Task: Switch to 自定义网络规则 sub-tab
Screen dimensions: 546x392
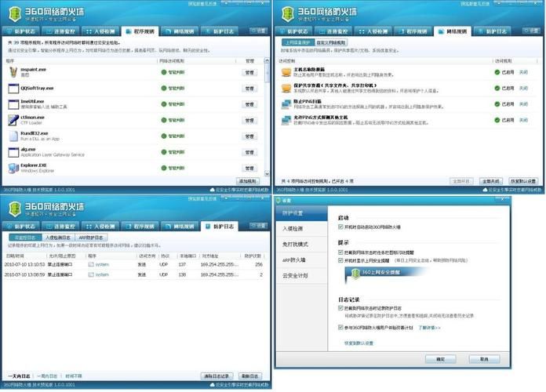Action: [x=330, y=42]
